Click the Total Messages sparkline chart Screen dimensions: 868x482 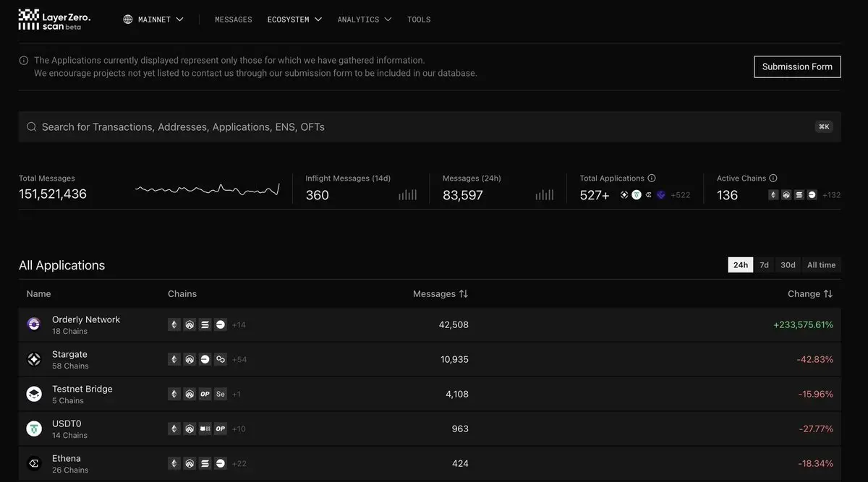tap(207, 189)
